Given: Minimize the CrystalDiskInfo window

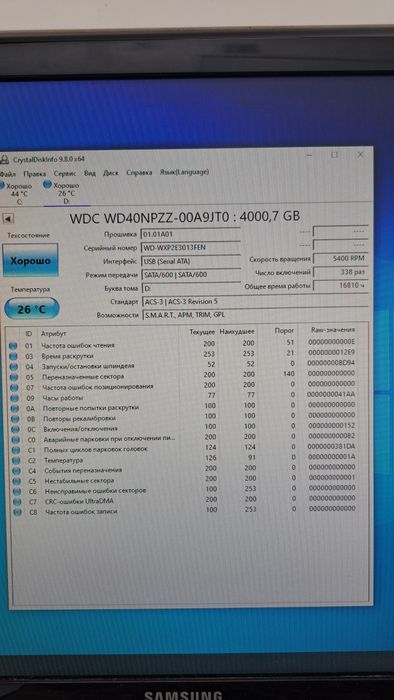Looking at the screenshot, I should (309, 155).
